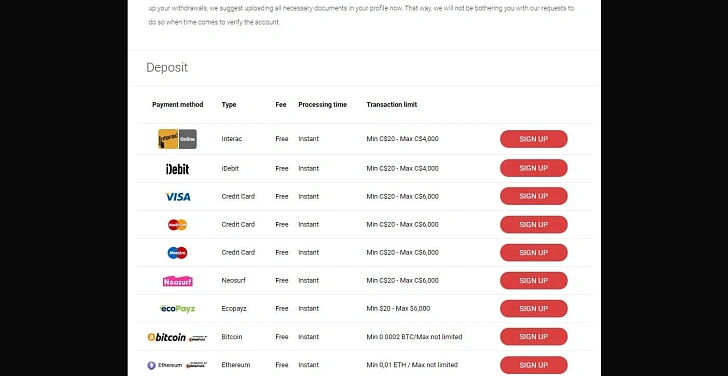Click Sign Up in Neosurf row
The height and width of the screenshot is (376, 728).
click(533, 280)
